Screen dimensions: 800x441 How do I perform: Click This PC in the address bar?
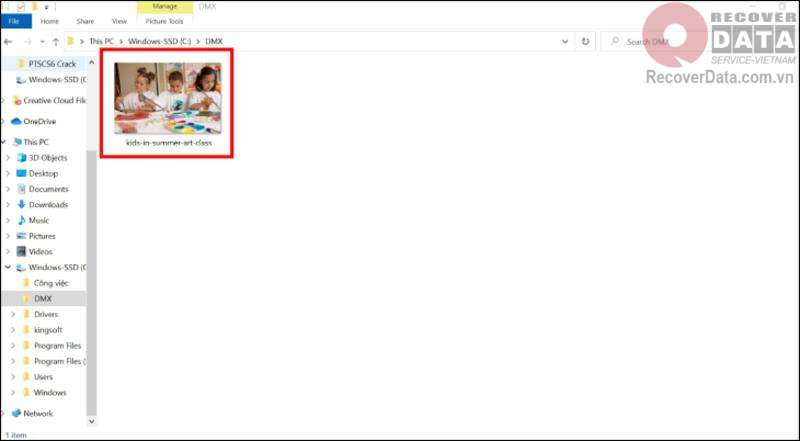click(x=102, y=41)
